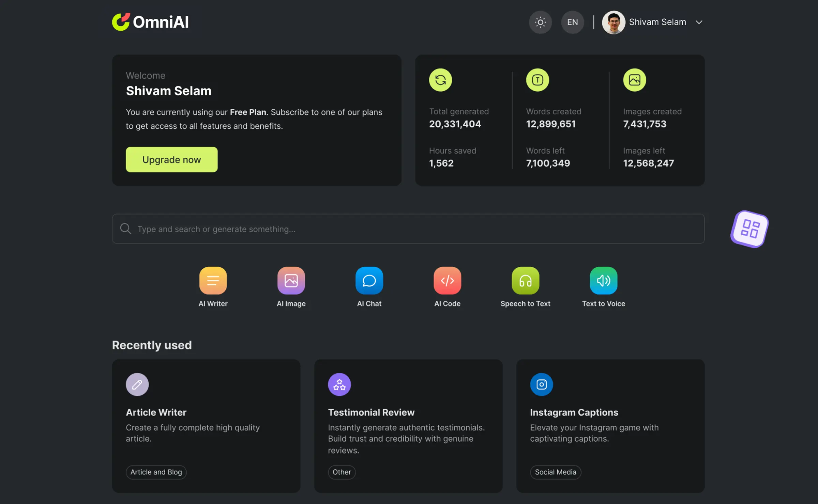This screenshot has width=818, height=504.
Task: Open the floating purple grid widget
Action: [x=749, y=229]
